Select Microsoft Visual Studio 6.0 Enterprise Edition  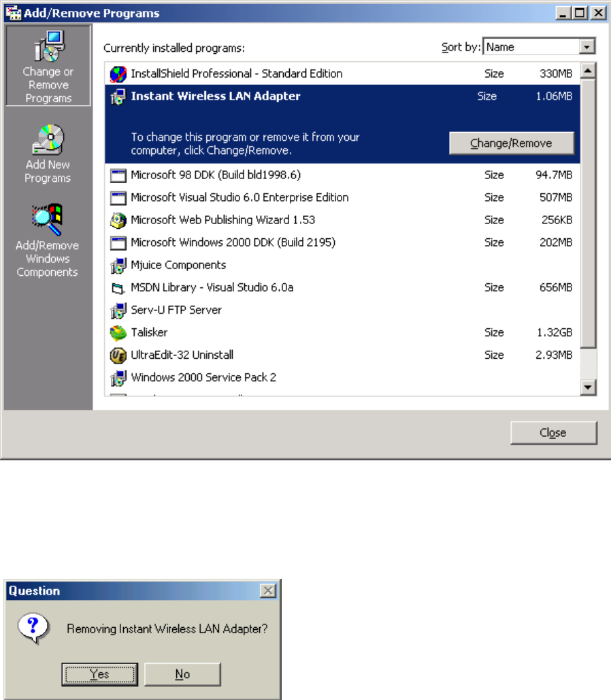[x=342, y=197]
